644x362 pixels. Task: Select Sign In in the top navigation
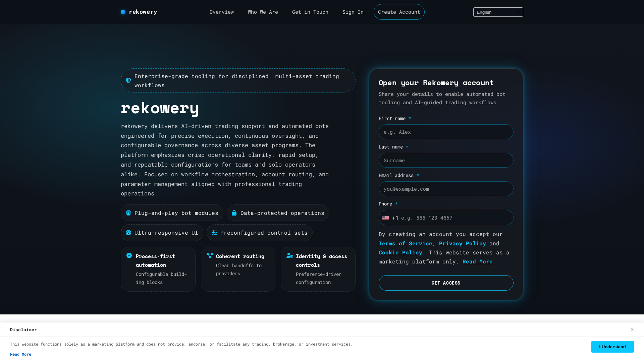(353, 12)
